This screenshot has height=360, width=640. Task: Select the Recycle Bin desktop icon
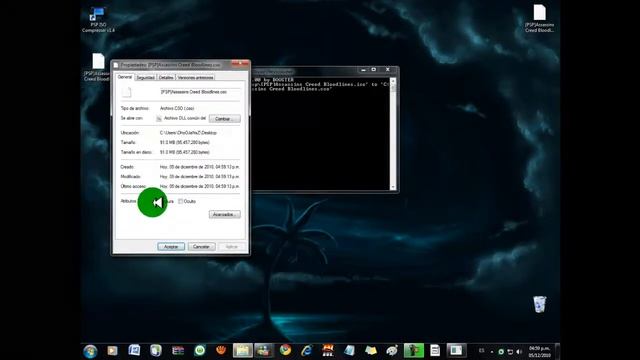(x=539, y=304)
